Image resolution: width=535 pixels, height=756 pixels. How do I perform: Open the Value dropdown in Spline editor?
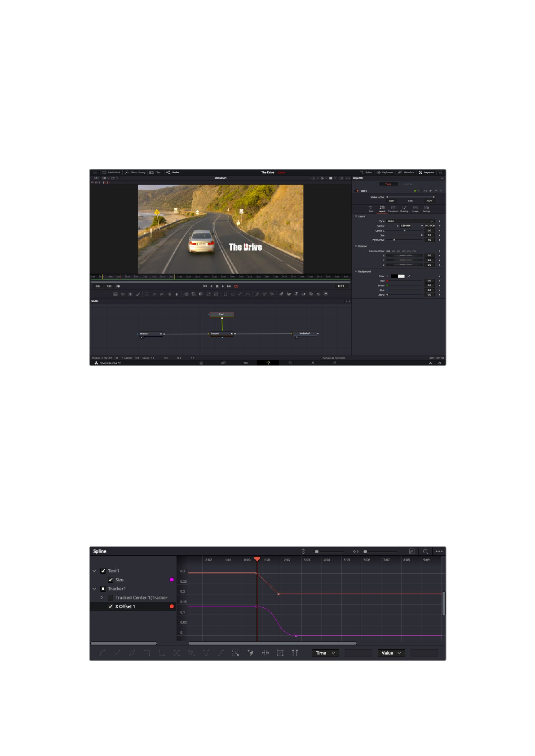391,653
